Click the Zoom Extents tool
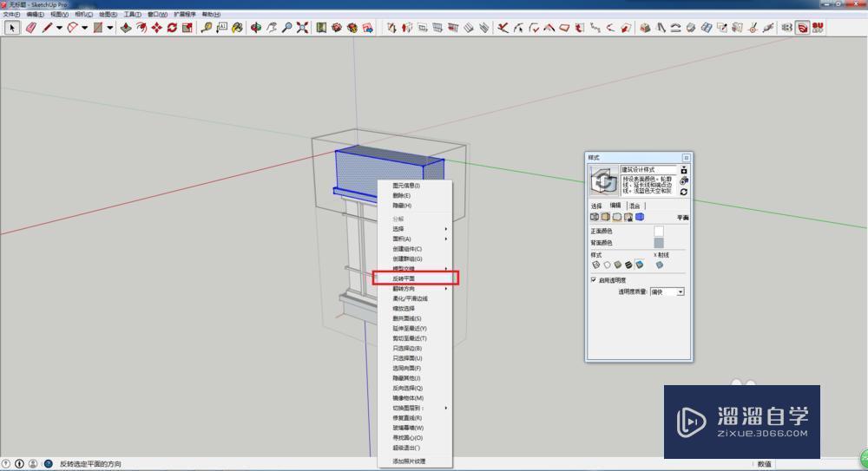The width and height of the screenshot is (868, 471). pos(302,27)
